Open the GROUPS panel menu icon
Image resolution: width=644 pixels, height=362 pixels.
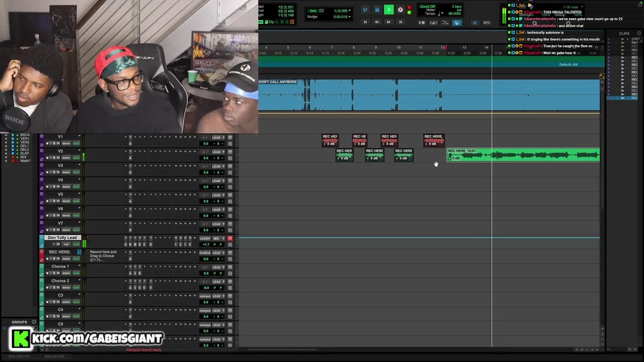[34, 322]
